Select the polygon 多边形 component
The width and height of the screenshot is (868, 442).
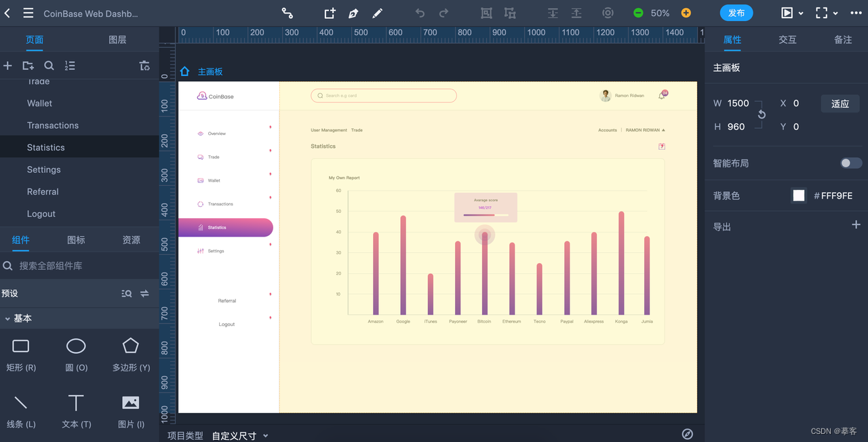click(131, 355)
